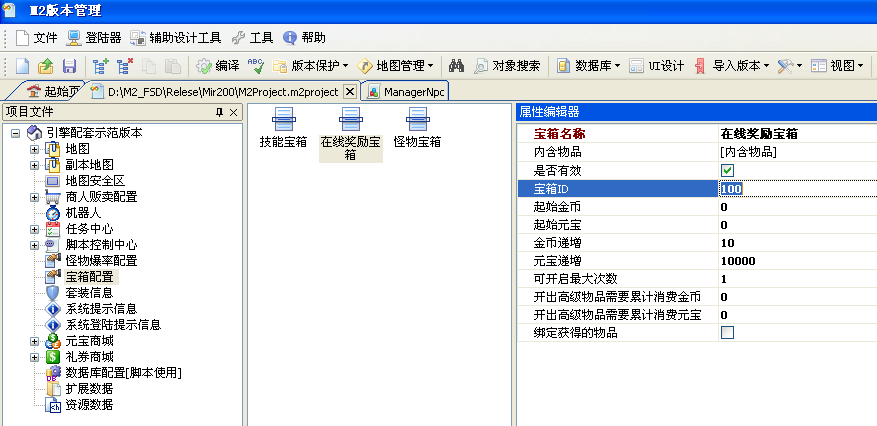
Task: Click the 编译 compile button
Action: click(x=218, y=66)
